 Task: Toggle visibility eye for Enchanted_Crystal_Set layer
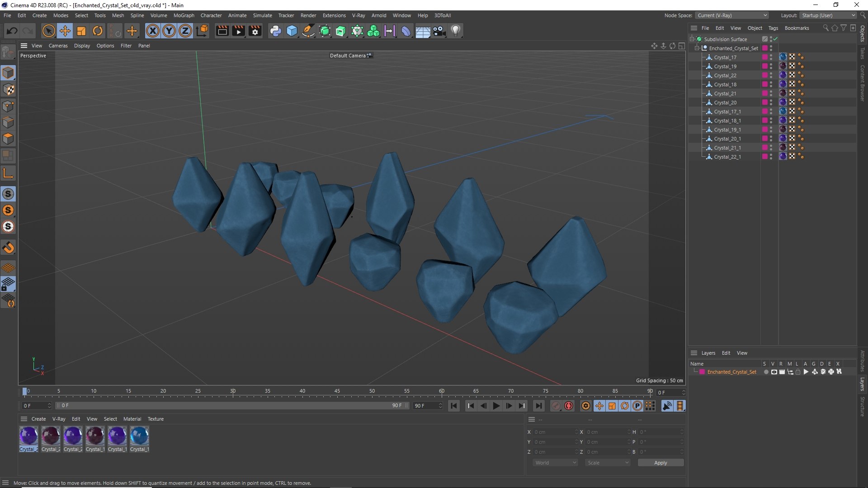[x=774, y=372]
